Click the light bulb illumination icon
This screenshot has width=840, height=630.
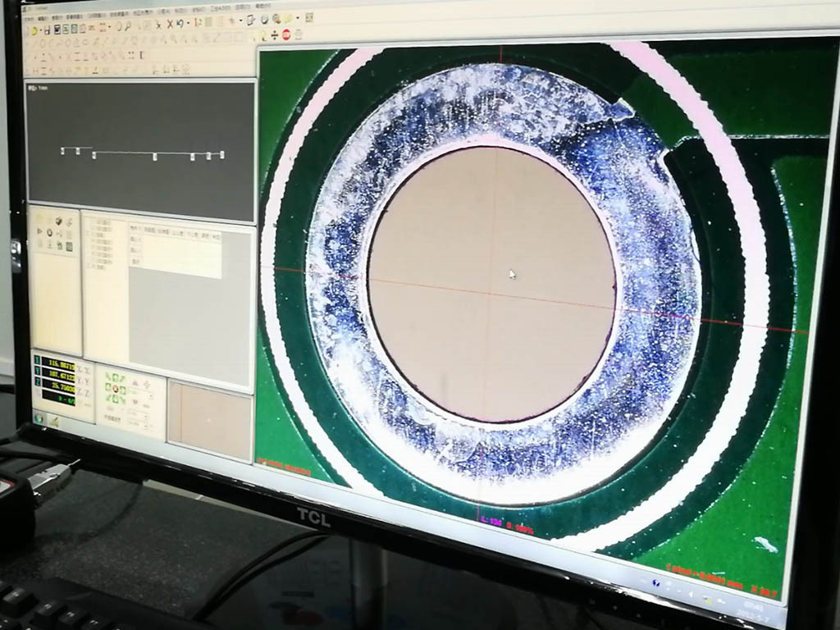263,35
